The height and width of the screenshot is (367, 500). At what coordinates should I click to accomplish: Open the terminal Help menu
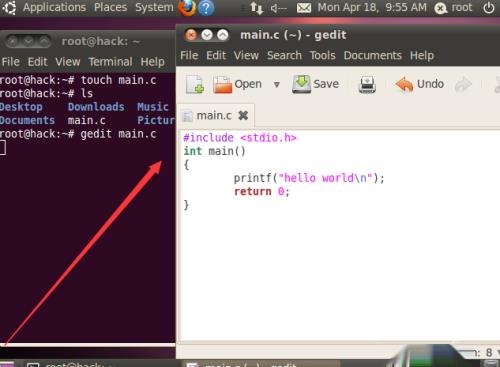152,62
